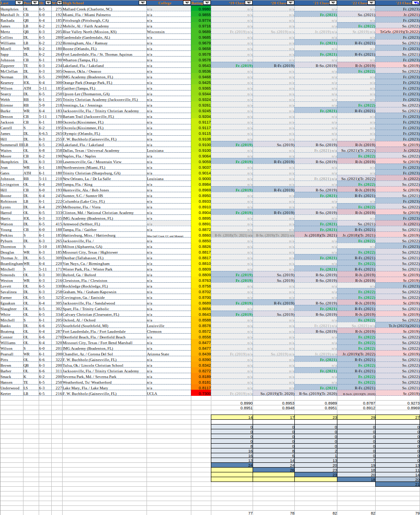Screen dimensions: 420x515
Task: Open the Posi column filter dropdown
Action: pyautogui.click(x=35, y=3)
